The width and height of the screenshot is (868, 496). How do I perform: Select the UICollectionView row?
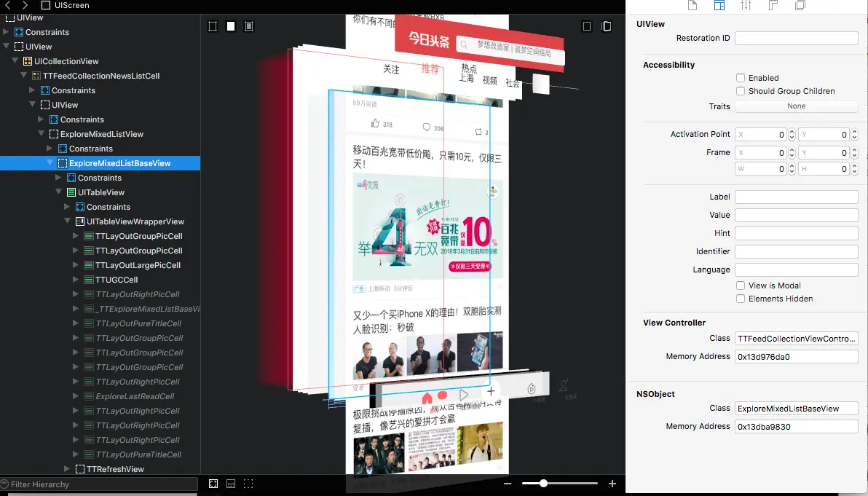coord(100,61)
